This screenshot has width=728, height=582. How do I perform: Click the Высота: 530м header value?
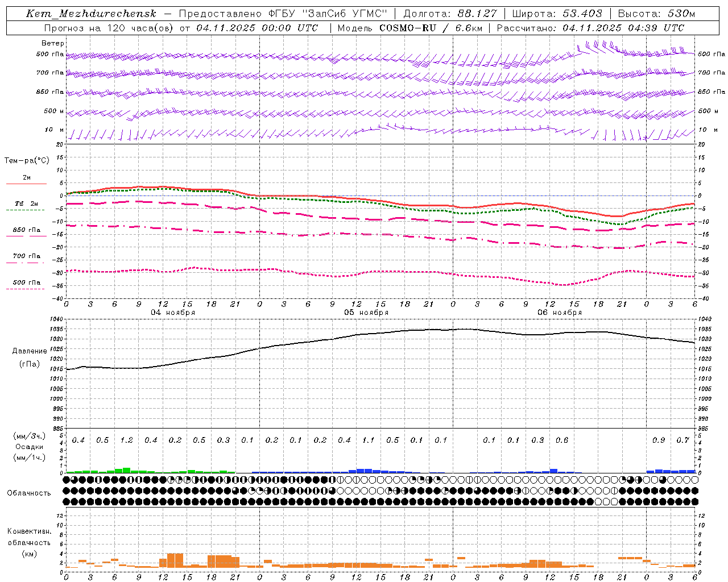pyautogui.click(x=656, y=14)
